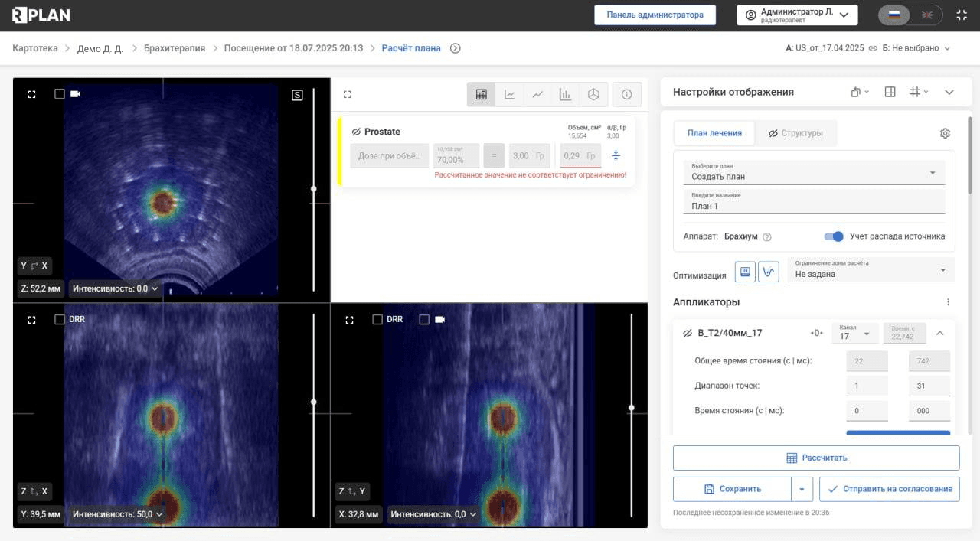Expand the top-left axial viewport to fullscreen

tap(31, 94)
